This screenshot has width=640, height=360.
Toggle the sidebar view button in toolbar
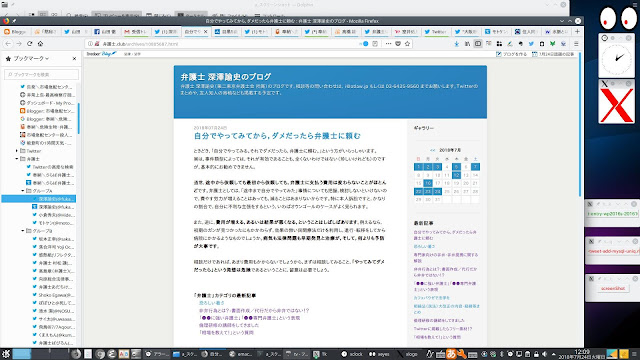pos(478,44)
